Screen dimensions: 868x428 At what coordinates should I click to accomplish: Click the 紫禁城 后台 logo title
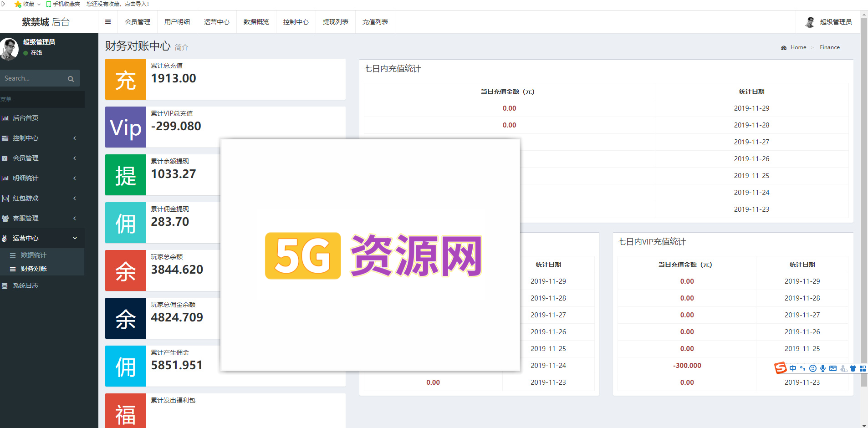pyautogui.click(x=46, y=22)
